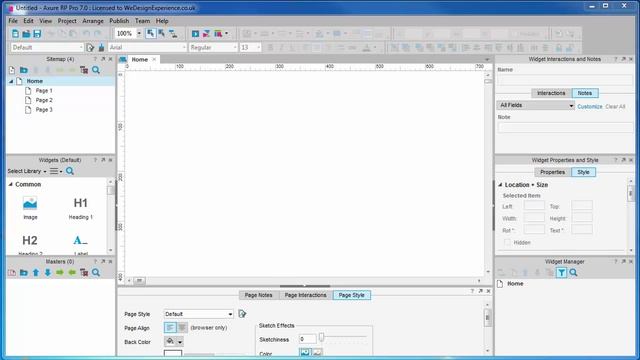Select the Selection Mode arrow tool
Screen dimensions: 640x360
pos(151,33)
